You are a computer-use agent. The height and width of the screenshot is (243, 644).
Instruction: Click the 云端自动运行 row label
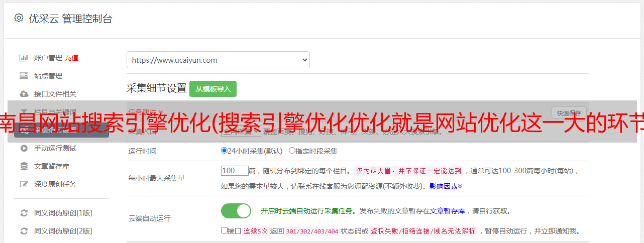click(150, 218)
